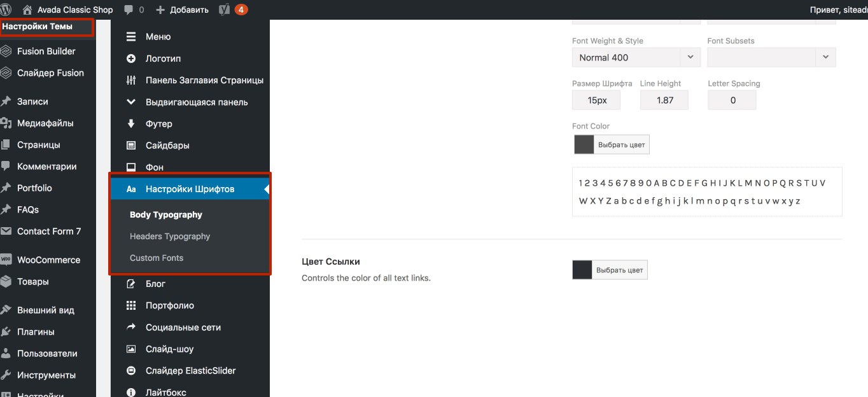Click Выбрать цвет button for Цвет Ссылки
868x397 pixels.
[x=620, y=270]
